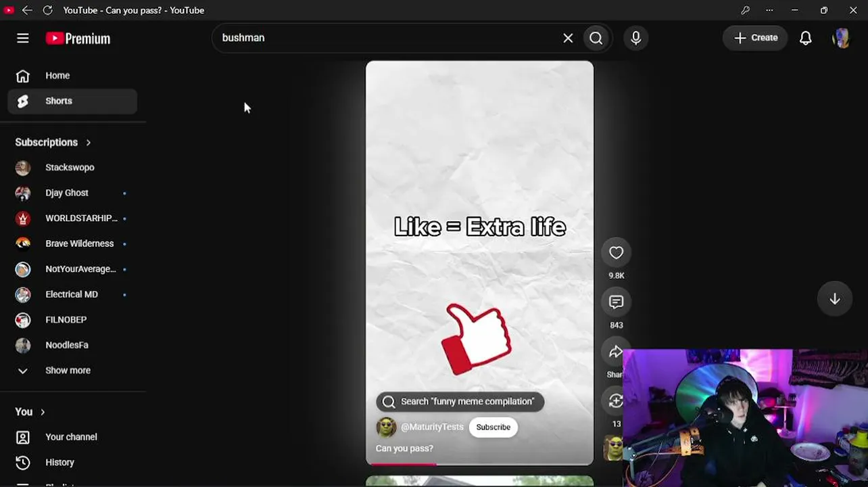
Task: Open the YouTube guide hamburger menu
Action: point(23,39)
